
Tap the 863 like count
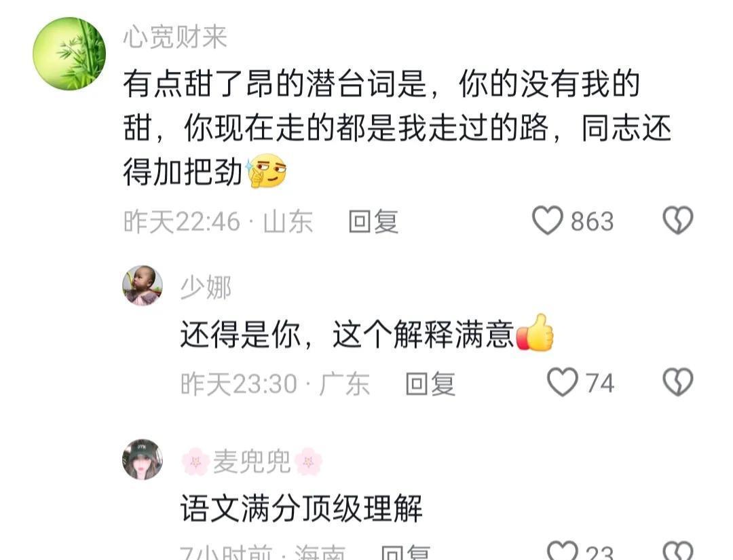tap(592, 221)
